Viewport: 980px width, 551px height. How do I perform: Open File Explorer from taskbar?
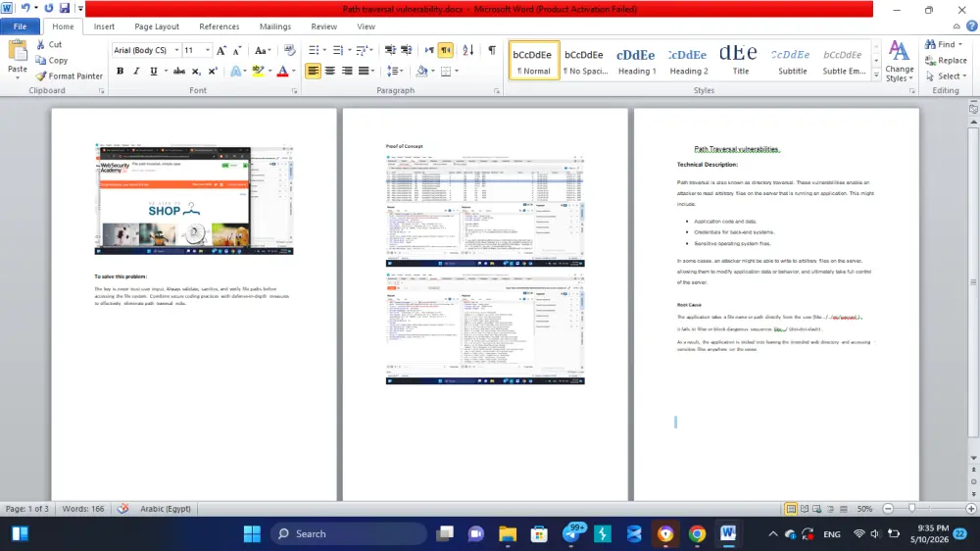point(508,533)
